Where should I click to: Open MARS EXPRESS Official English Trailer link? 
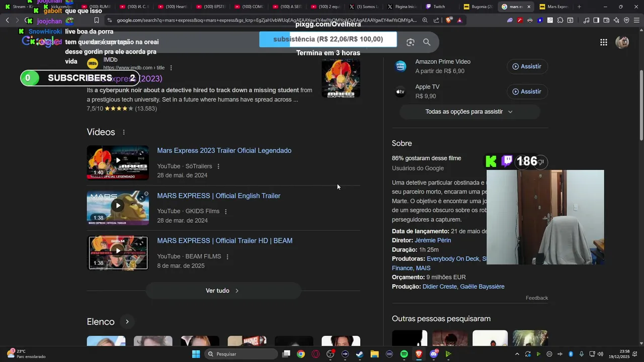tap(219, 196)
